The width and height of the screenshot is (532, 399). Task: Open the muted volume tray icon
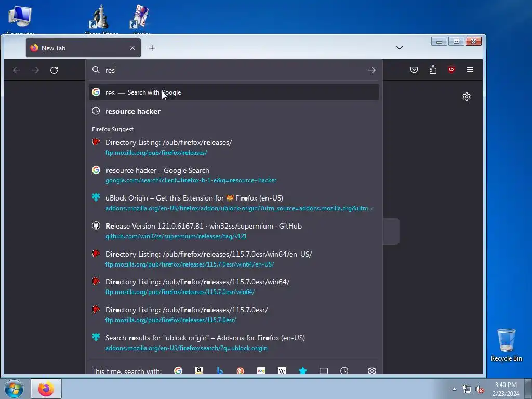480,389
